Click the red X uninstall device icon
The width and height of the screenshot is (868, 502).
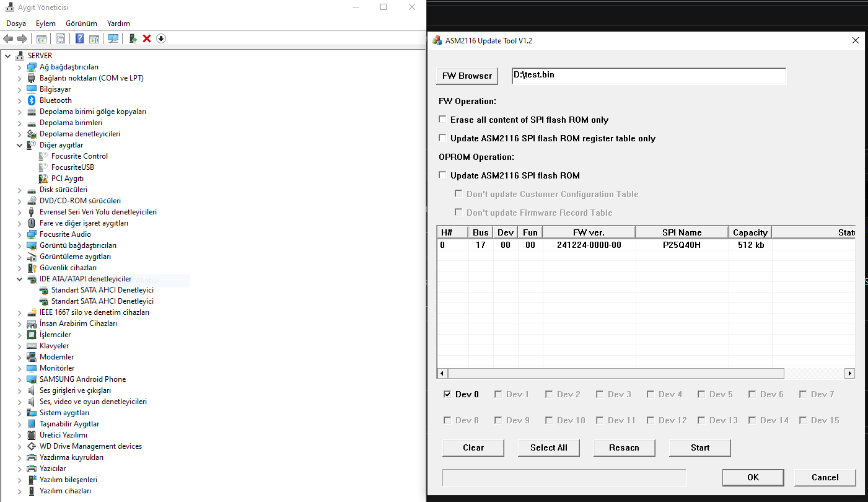(147, 38)
